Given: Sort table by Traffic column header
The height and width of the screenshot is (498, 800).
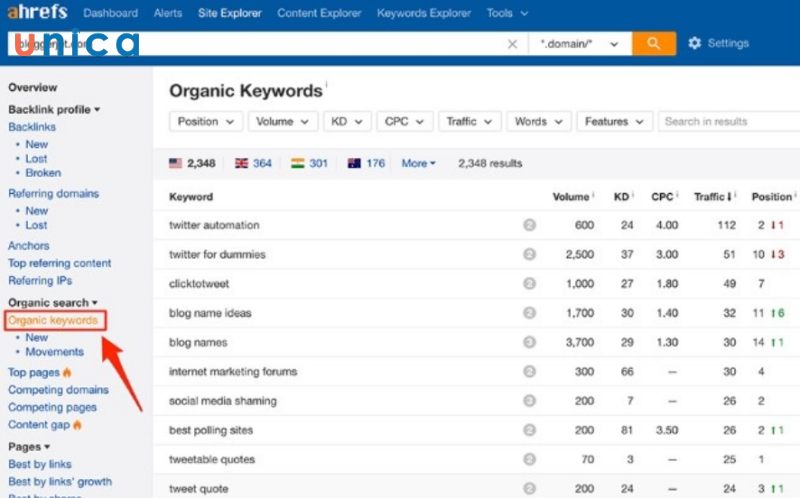Looking at the screenshot, I should [x=714, y=197].
